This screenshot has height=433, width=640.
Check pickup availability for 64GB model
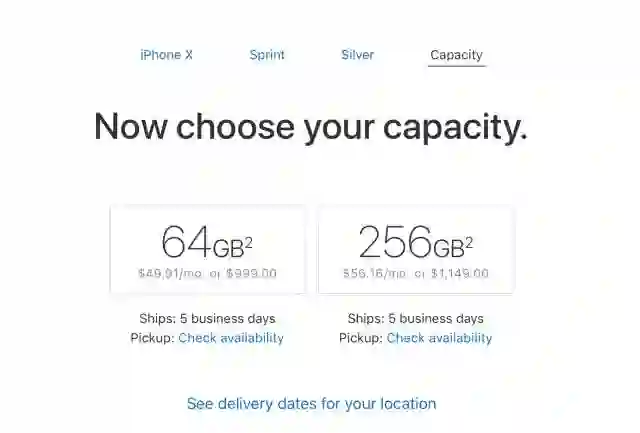click(231, 338)
